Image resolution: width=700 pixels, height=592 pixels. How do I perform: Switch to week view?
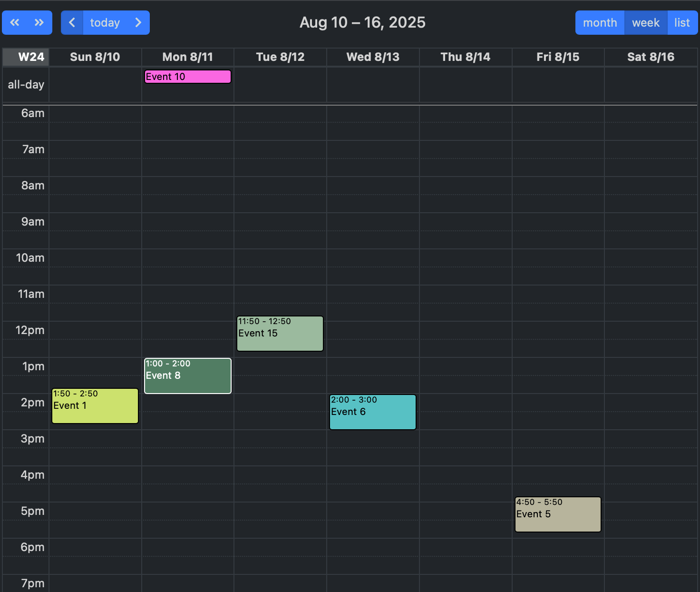[x=645, y=22]
